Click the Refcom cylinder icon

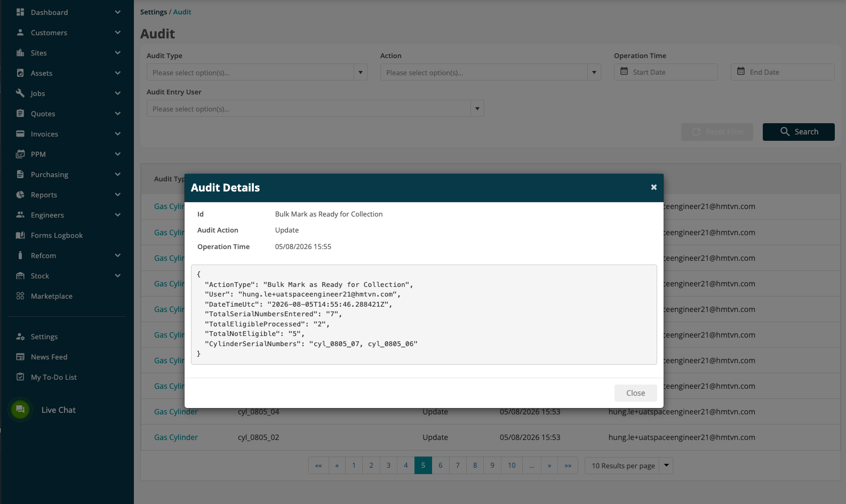coord(20,255)
